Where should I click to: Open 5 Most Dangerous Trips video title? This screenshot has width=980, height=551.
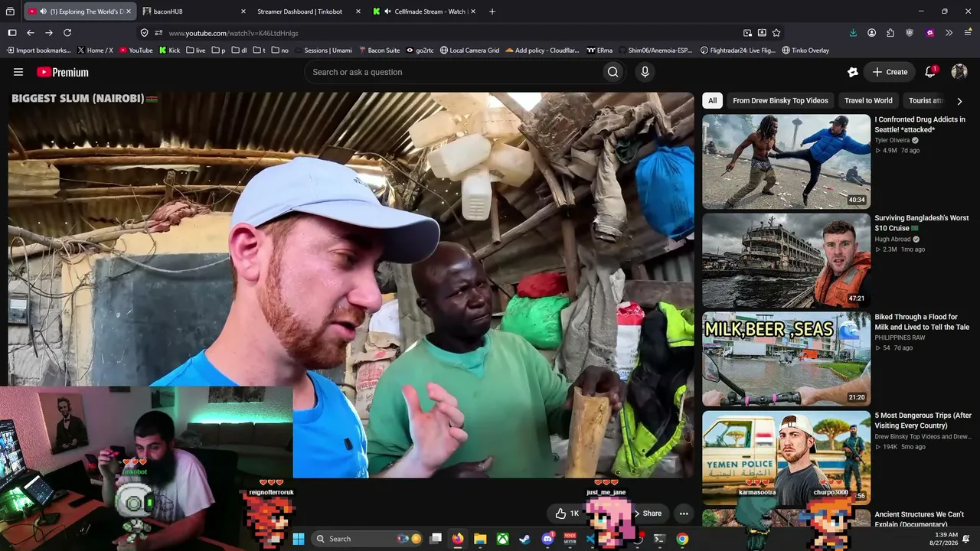tap(923, 420)
